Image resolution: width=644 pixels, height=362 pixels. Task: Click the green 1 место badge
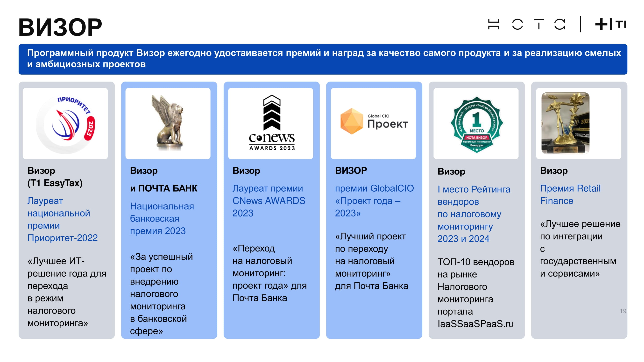[x=476, y=125]
